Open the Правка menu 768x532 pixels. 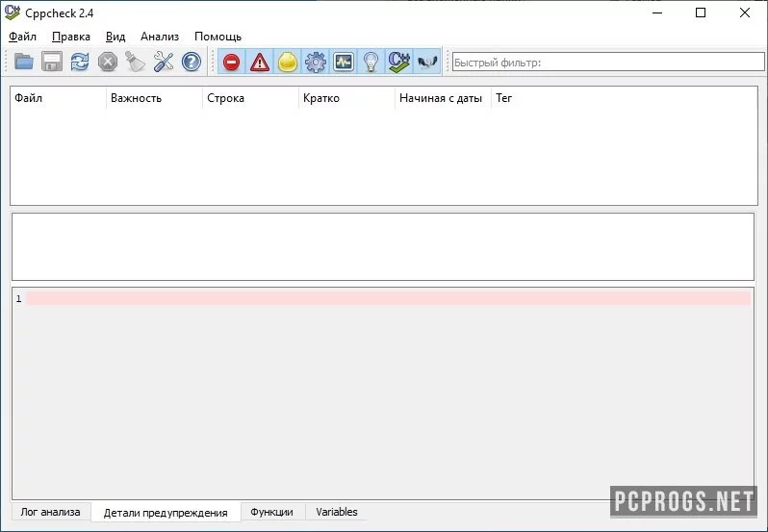click(71, 37)
